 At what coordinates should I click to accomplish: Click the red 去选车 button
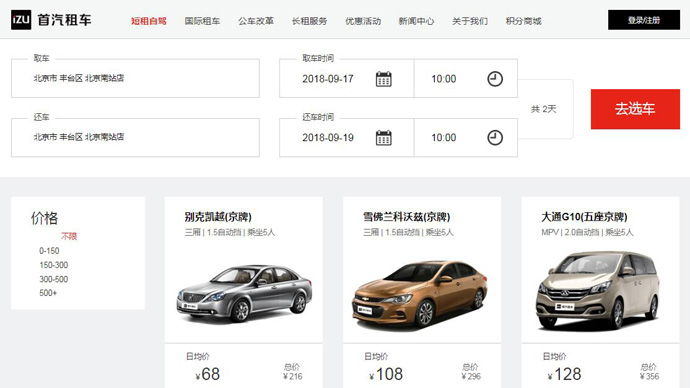pyautogui.click(x=635, y=109)
